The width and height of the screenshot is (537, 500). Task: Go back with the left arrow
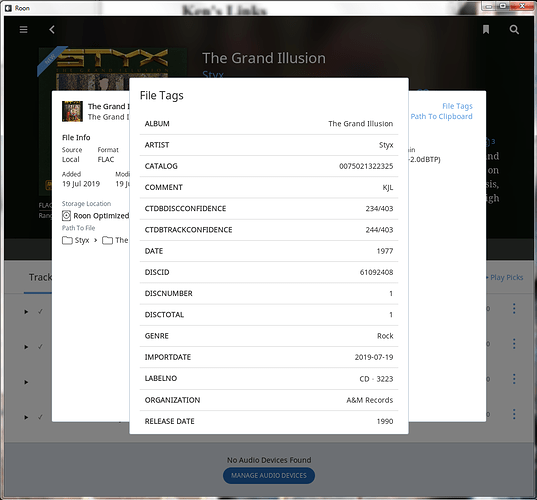point(52,30)
